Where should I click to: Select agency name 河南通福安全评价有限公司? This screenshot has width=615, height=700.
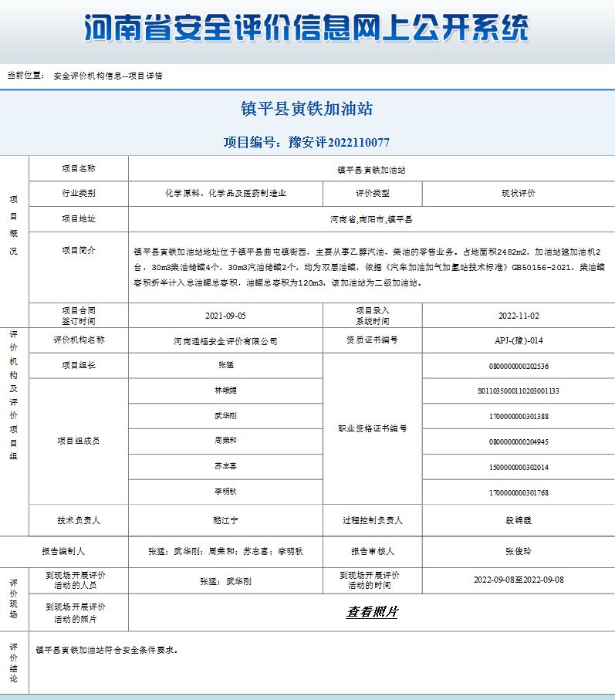pyautogui.click(x=225, y=341)
